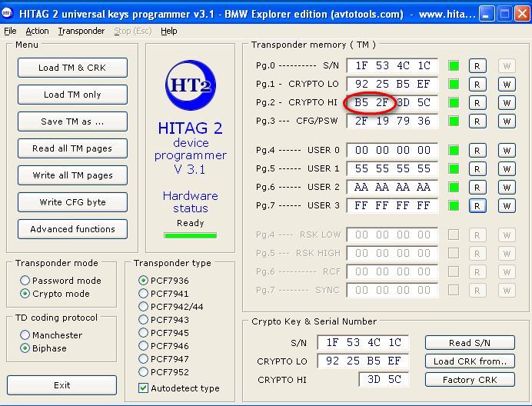This screenshot has width=532, height=406.
Task: Click Pg.6 USER 2 value field
Action: 392,187
